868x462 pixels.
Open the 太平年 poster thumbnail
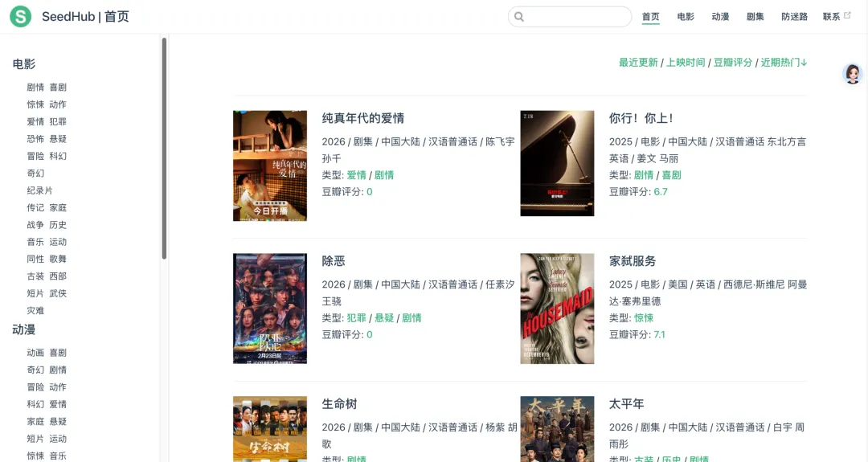tap(557, 429)
